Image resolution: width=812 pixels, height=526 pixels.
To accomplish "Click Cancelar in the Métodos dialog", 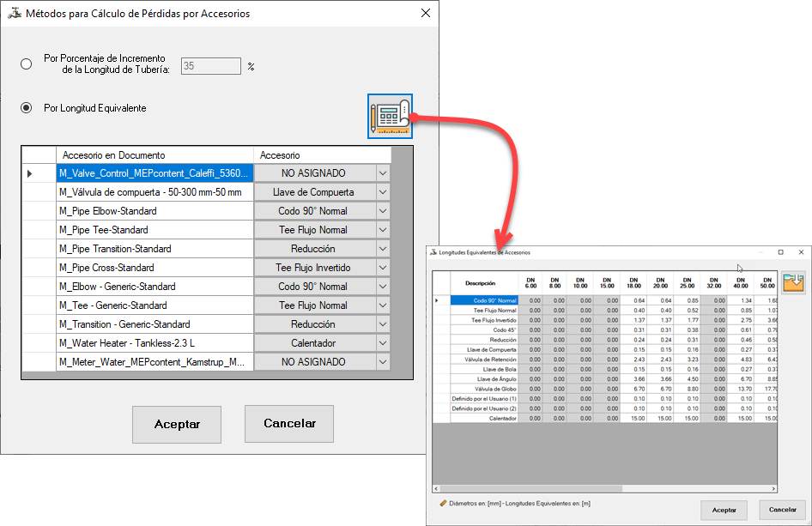I will 289,424.
